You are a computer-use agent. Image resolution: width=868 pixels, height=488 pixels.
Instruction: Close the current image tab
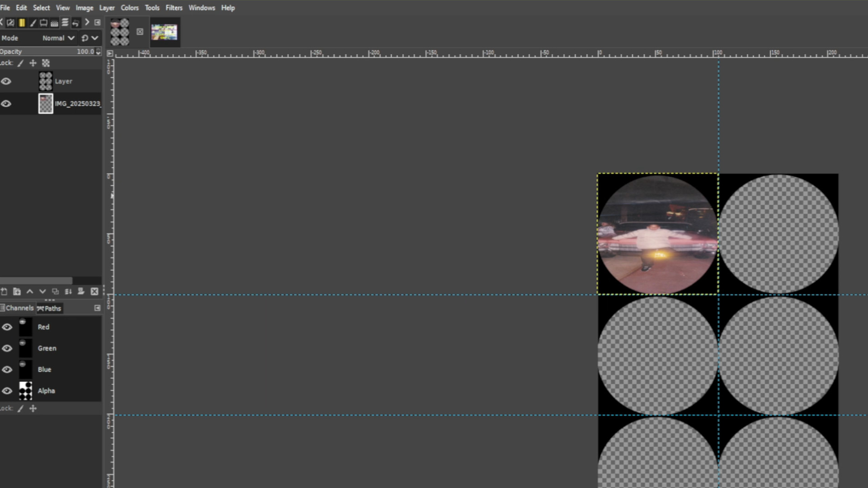140,32
